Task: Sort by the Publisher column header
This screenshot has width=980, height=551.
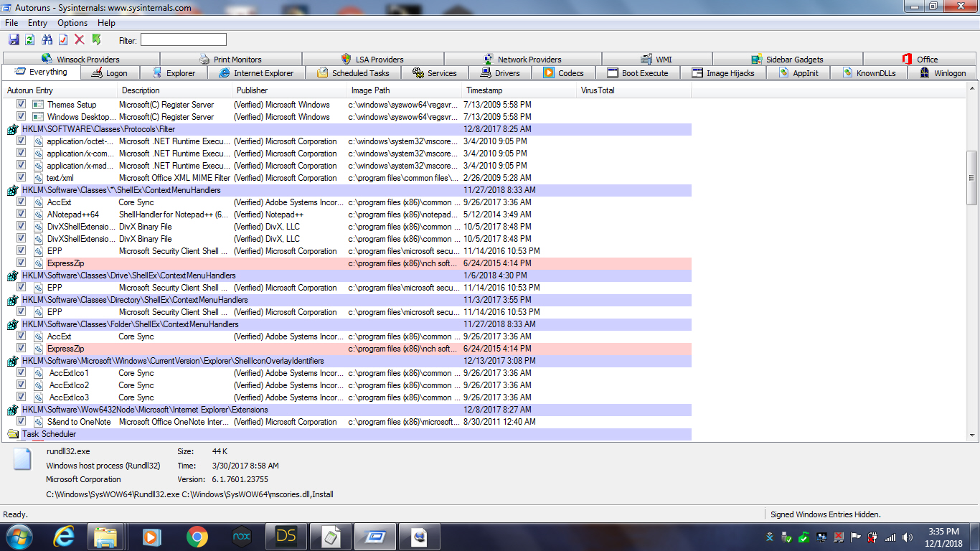Action: point(290,90)
